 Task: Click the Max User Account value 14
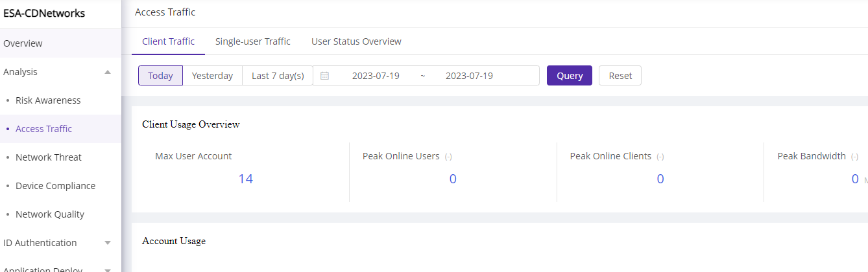[x=245, y=179]
